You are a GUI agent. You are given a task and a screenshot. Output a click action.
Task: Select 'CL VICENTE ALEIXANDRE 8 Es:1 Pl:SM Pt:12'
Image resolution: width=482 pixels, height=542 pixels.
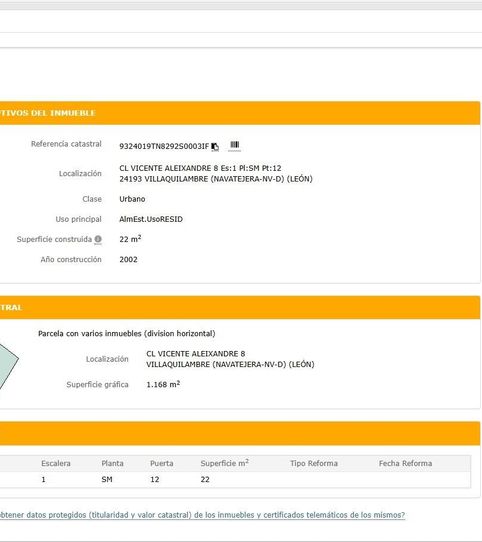point(200,168)
